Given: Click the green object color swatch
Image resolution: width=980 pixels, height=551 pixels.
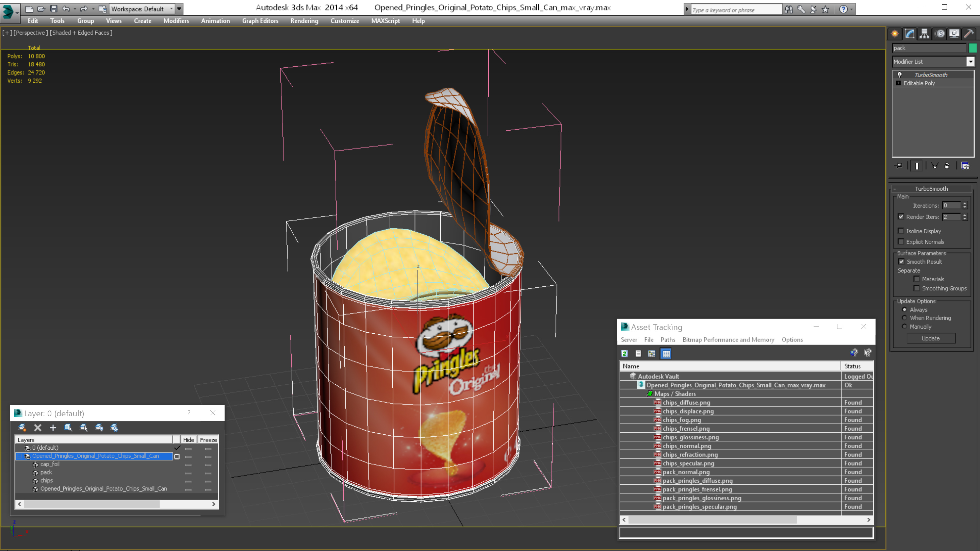Looking at the screenshot, I should pyautogui.click(x=973, y=48).
